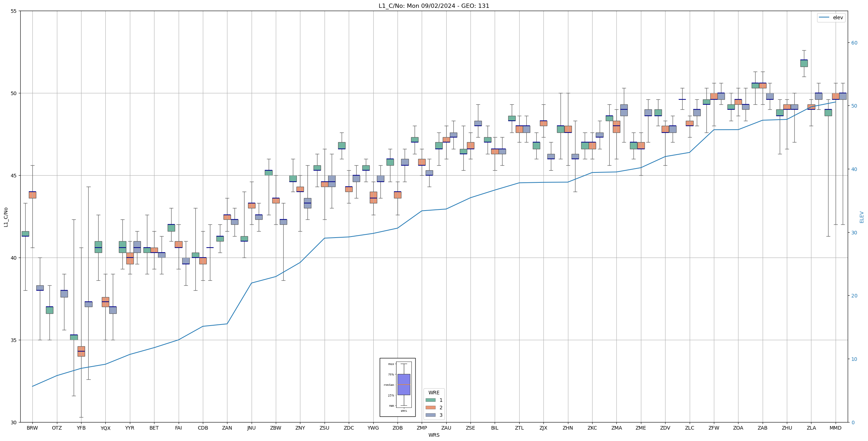Click the ZLA green box near 52
The image size is (868, 441).
coord(804,63)
